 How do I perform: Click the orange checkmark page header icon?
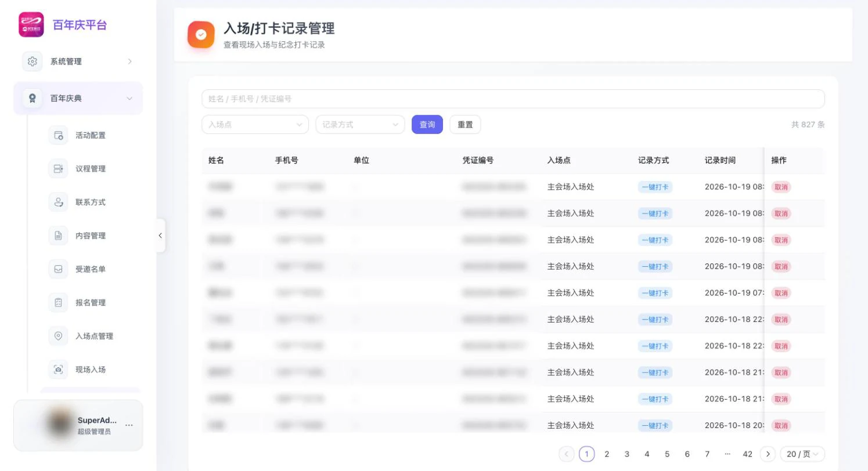pos(201,35)
